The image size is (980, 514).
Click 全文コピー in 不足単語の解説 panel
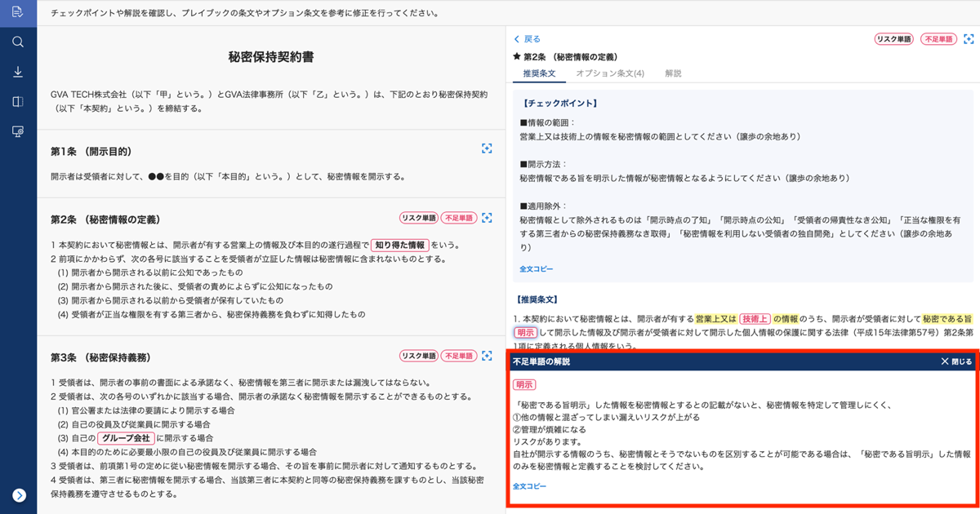click(x=530, y=486)
